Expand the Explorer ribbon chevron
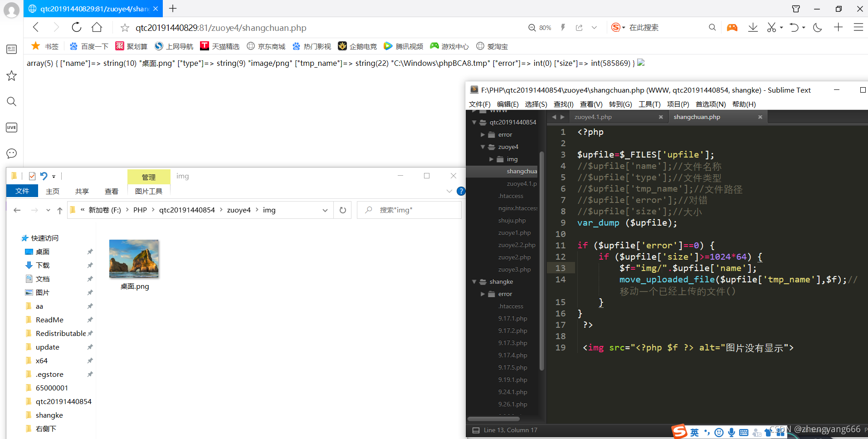 pos(449,191)
